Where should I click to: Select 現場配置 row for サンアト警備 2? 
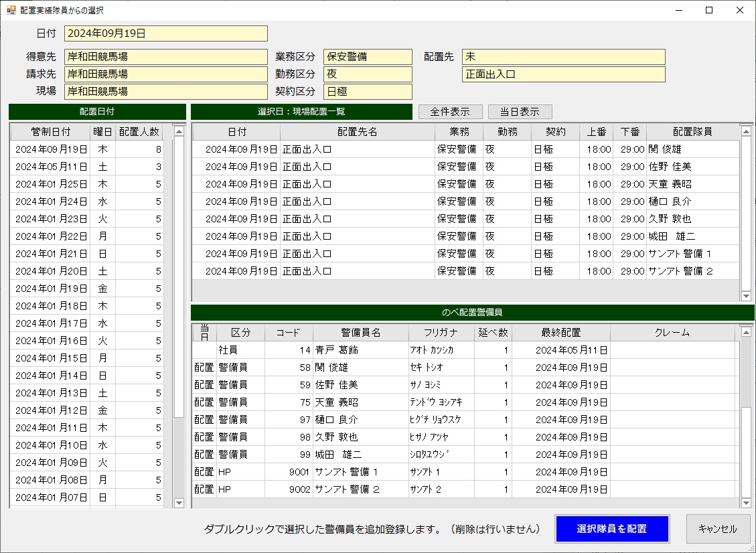[466, 271]
